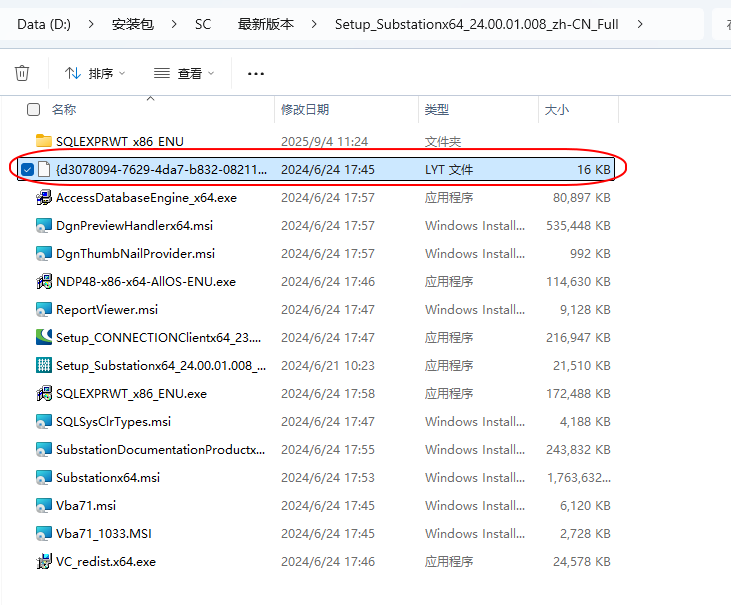731x605 pixels.
Task: Select file name DgnThumbNailProvider.msi
Action: 135,254
